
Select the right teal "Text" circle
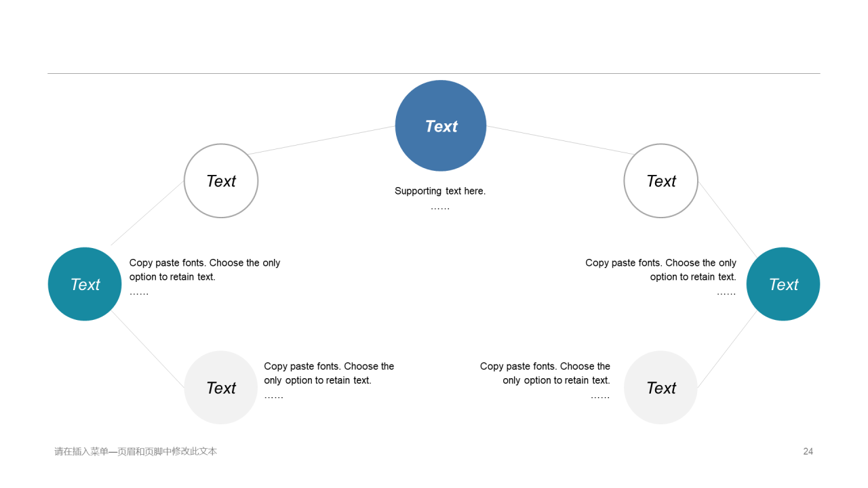783,284
